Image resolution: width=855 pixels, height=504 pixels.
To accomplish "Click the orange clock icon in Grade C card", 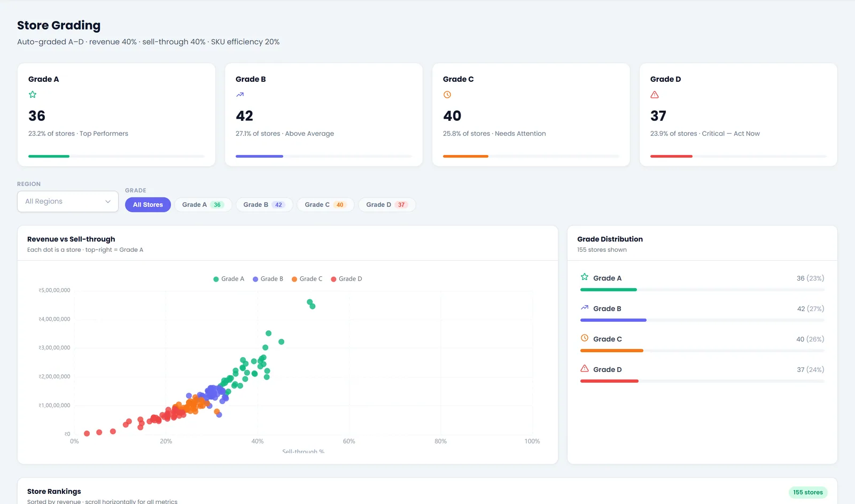I will (x=447, y=95).
